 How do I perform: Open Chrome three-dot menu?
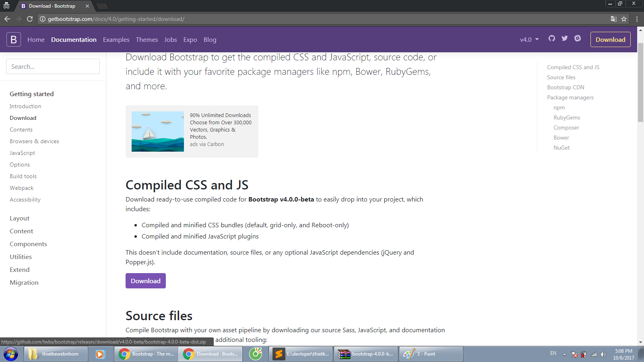[x=637, y=19]
